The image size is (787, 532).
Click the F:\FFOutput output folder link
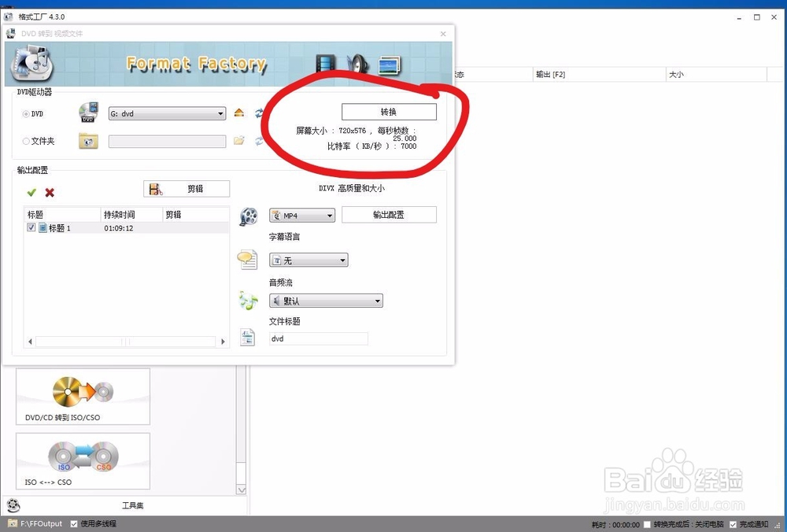[x=41, y=523]
